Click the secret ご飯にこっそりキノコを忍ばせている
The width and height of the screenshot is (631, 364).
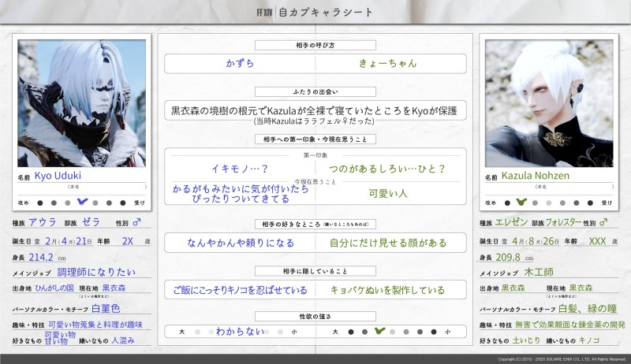click(241, 290)
